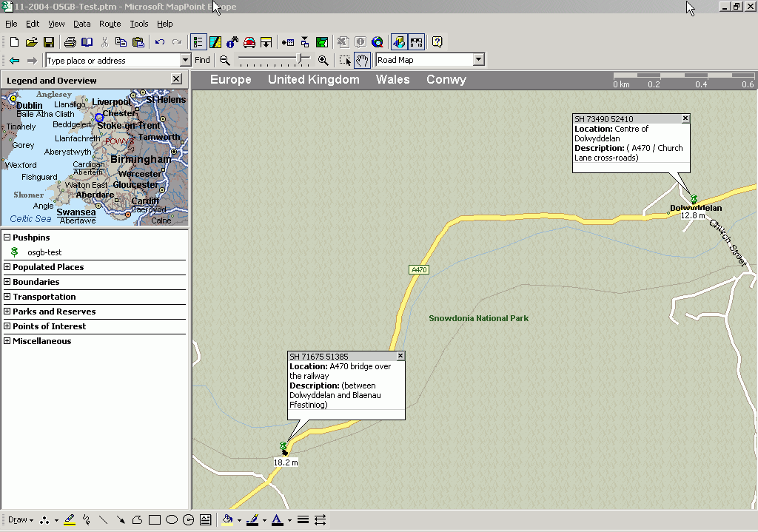The width and height of the screenshot is (758, 532).
Task: Click the Save map icon
Action: click(x=49, y=42)
